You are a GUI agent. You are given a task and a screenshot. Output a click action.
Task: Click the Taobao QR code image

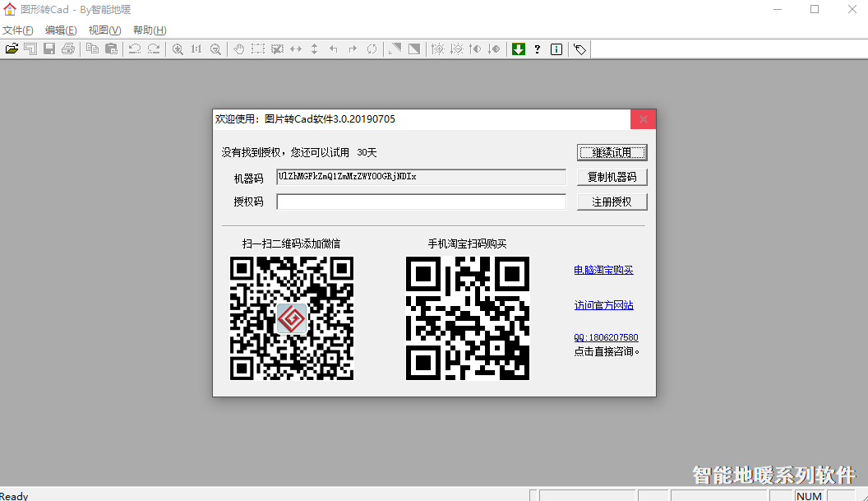(468, 318)
